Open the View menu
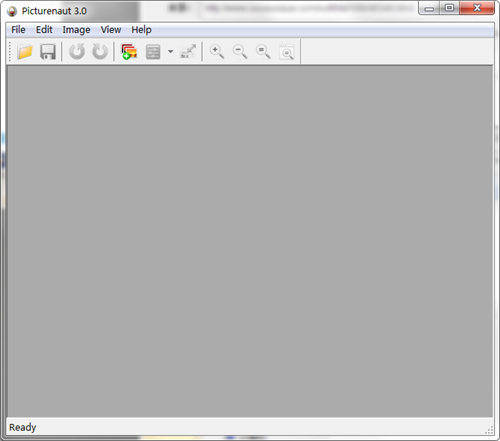This screenshot has height=441, width=500. coord(111,30)
